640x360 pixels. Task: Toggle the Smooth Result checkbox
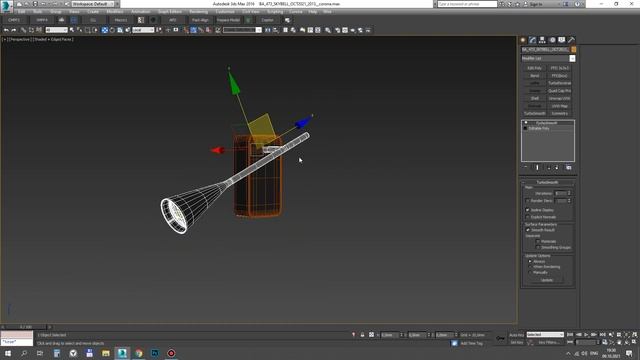click(x=528, y=230)
